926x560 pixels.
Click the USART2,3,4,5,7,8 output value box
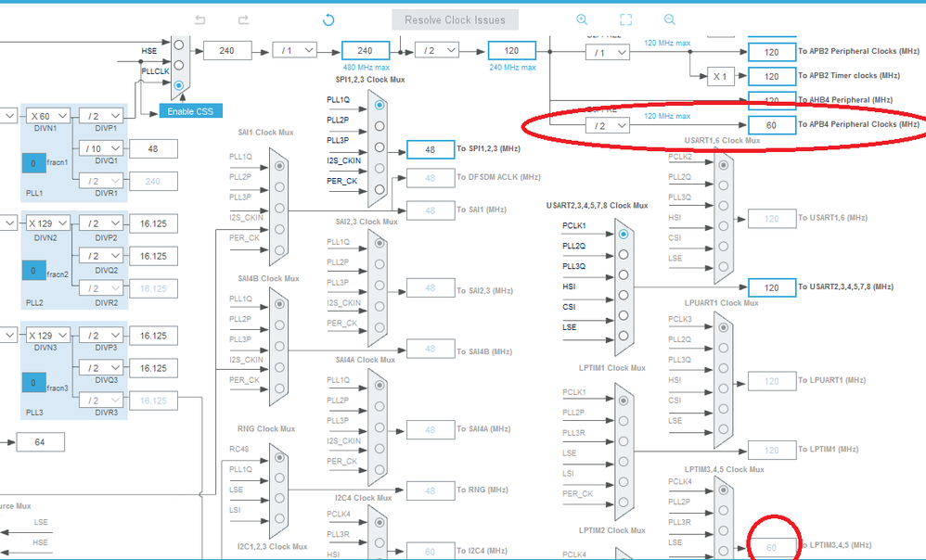(x=772, y=287)
